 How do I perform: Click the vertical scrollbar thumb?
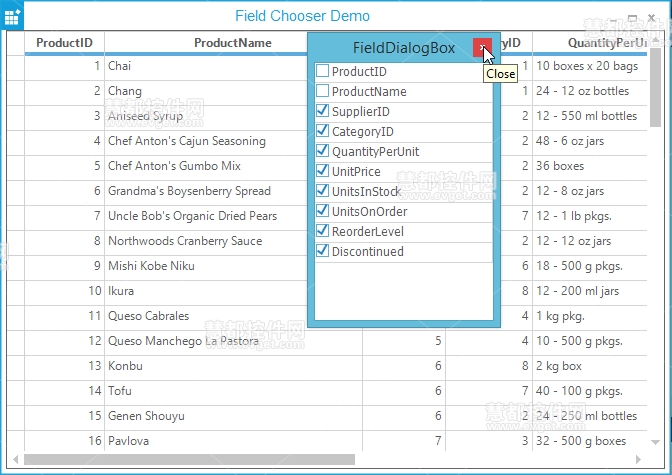point(655,87)
